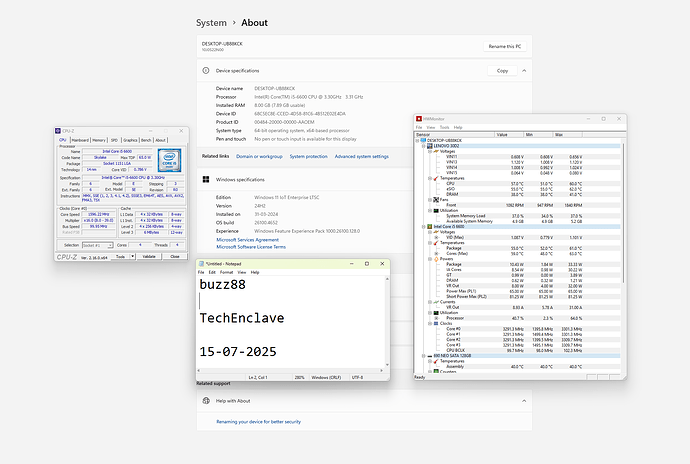Select the System Memory Load row in HWMonitor
The width and height of the screenshot is (690, 464).
click(x=518, y=216)
